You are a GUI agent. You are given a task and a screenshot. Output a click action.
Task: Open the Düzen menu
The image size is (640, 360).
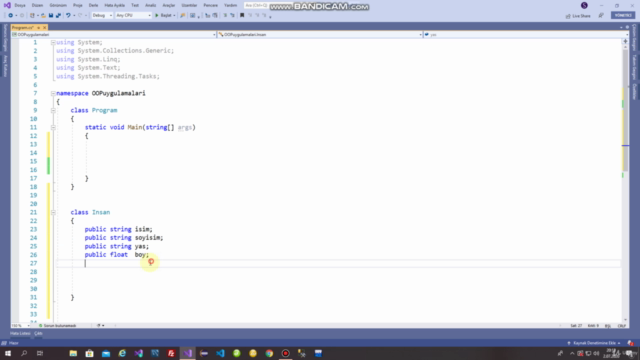tap(37, 5)
